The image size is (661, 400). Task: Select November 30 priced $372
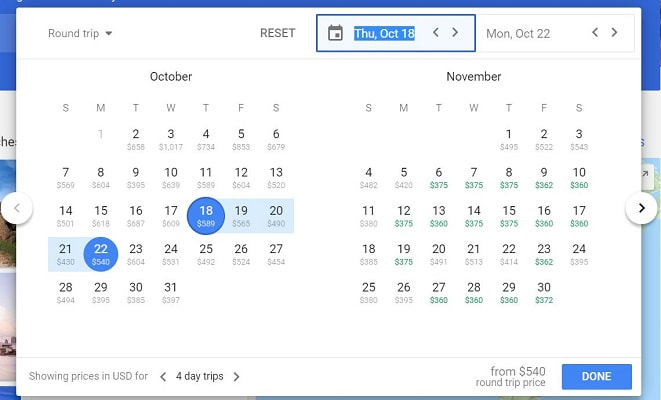[x=544, y=292]
